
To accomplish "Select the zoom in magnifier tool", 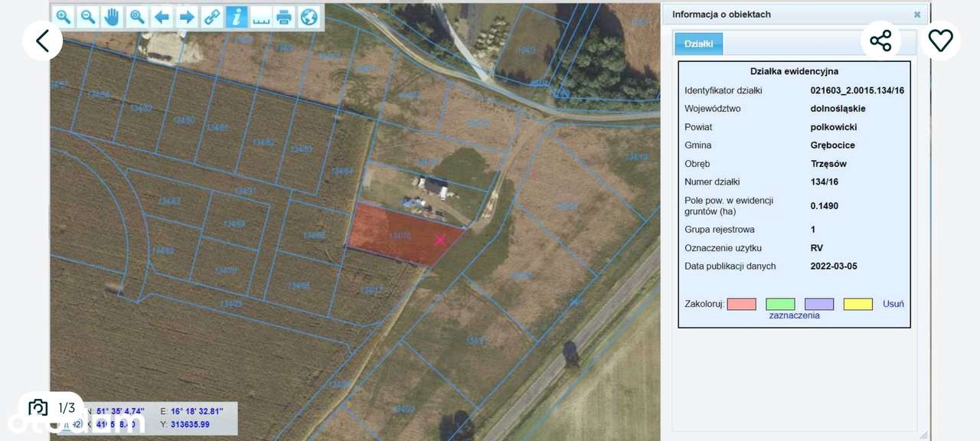I will point(64,17).
